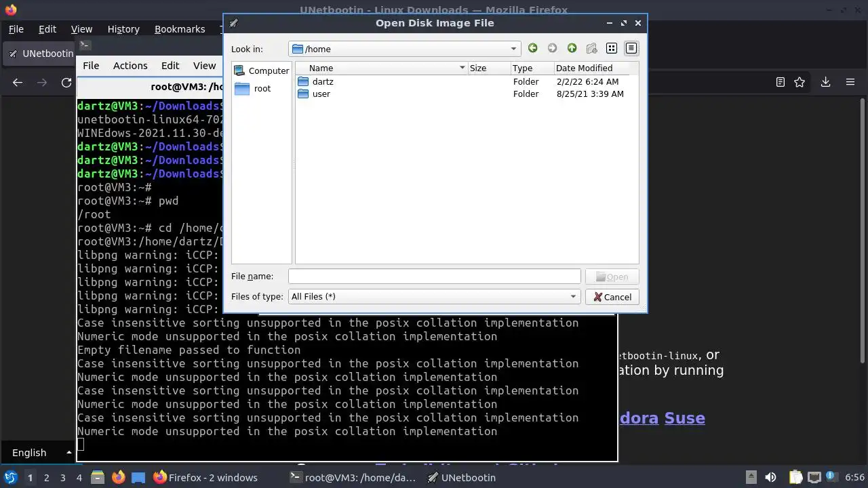This screenshot has width=868, height=488.
Task: Click the eject removable media tray icon
Action: [751, 477]
